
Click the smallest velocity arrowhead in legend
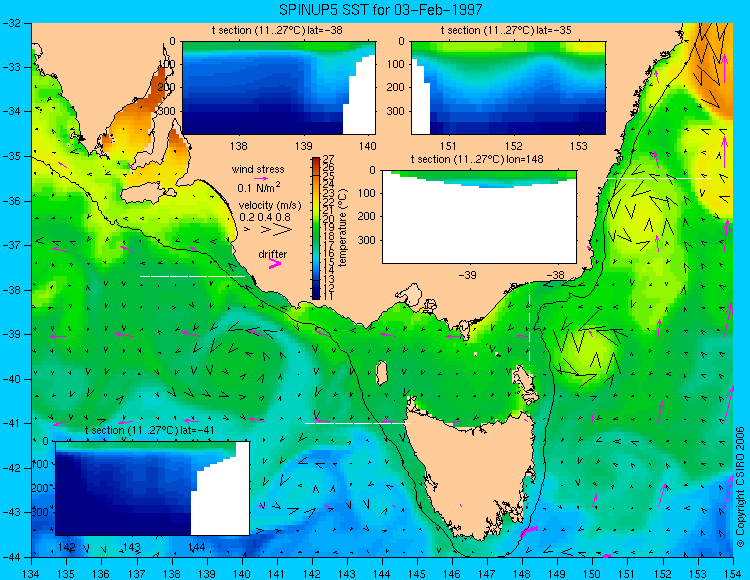tap(247, 230)
